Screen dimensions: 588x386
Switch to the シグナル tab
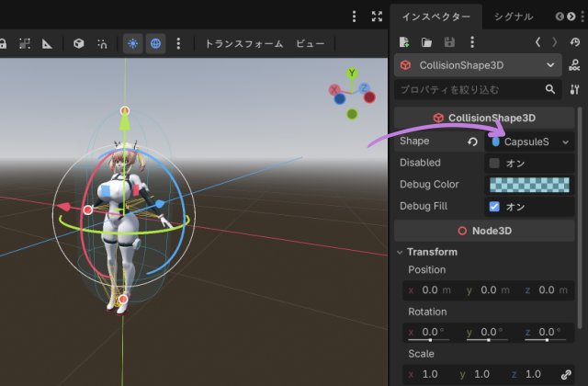pyautogui.click(x=514, y=17)
